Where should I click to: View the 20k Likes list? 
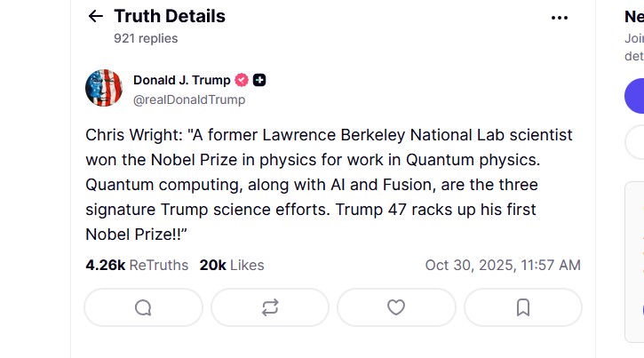click(231, 265)
